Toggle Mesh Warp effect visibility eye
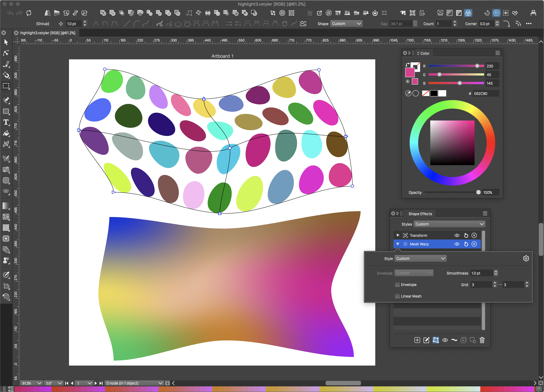This screenshot has height=392, width=544. coord(457,244)
